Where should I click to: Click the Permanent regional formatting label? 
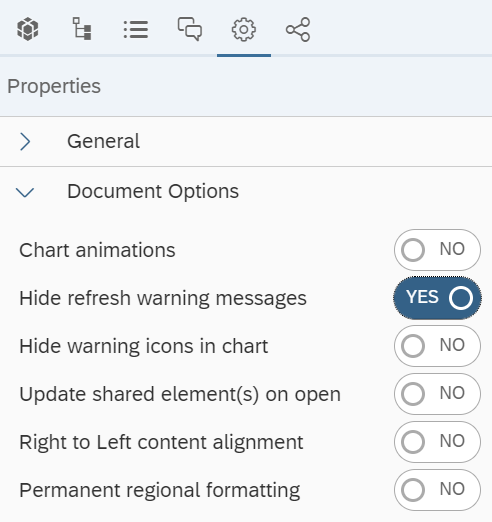pos(160,491)
